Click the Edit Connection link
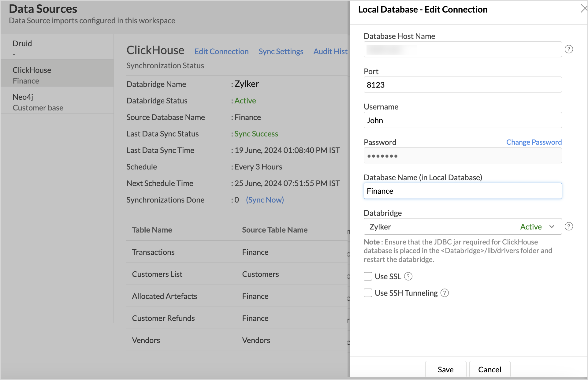The image size is (588, 380). (221, 51)
